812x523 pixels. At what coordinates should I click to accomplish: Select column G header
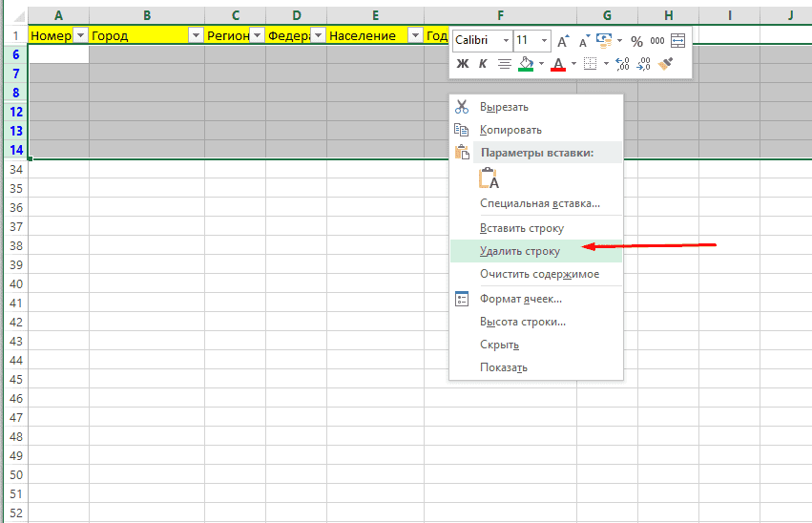click(x=607, y=16)
